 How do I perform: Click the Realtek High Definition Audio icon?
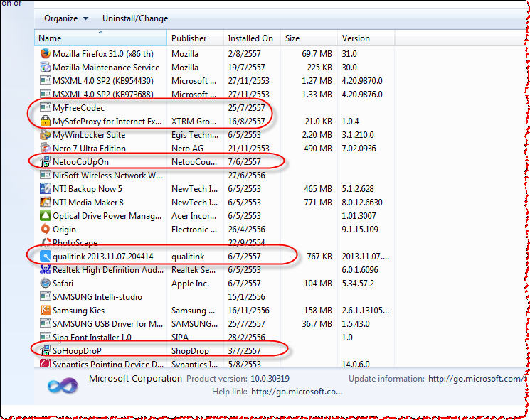click(46, 270)
